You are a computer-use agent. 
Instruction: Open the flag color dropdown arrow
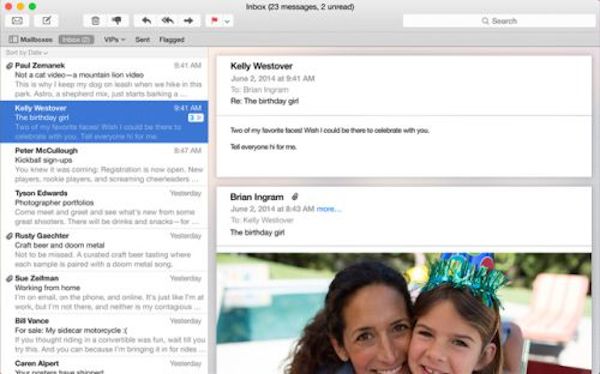click(x=227, y=21)
